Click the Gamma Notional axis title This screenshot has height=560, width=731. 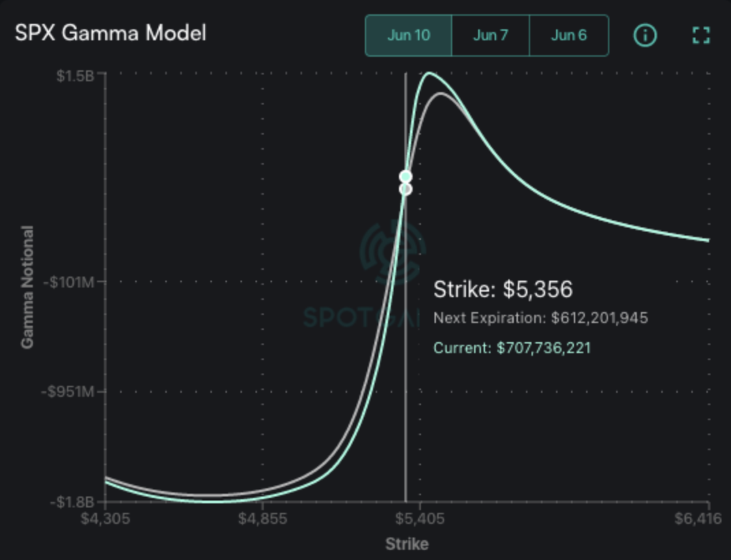pos(27,287)
